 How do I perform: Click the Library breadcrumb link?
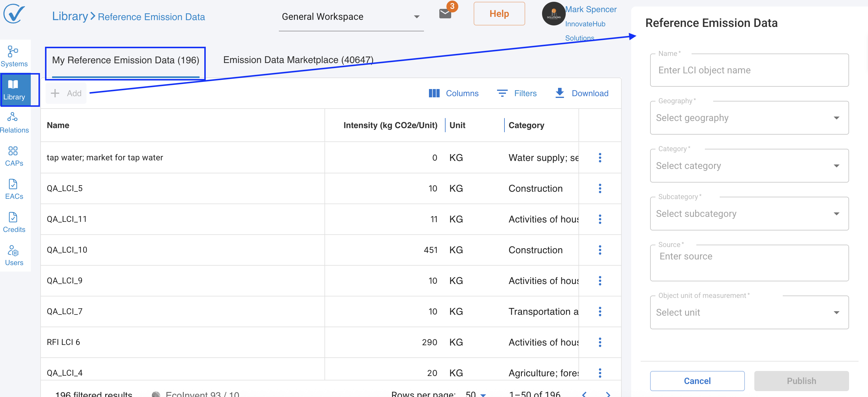tap(70, 16)
